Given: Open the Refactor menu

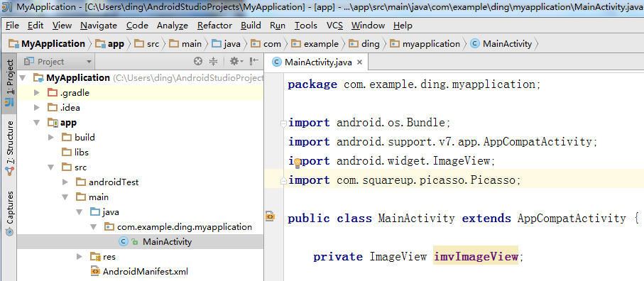Looking at the screenshot, I should [x=214, y=26].
